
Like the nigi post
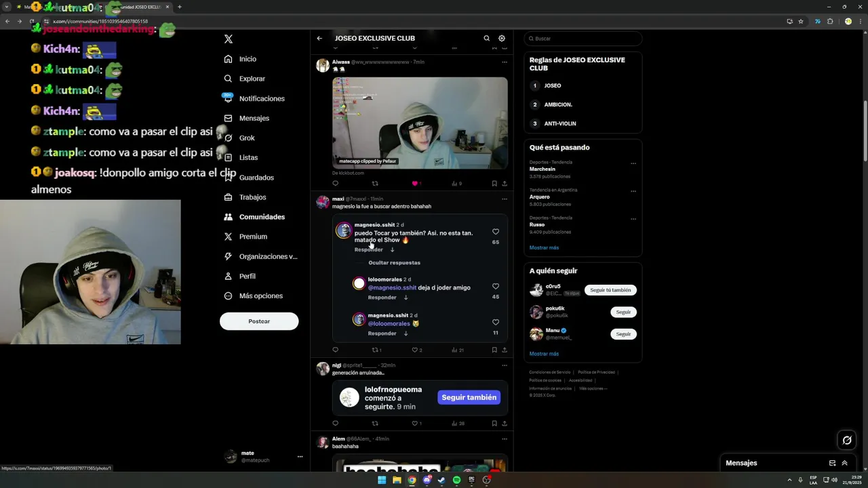[417, 424]
